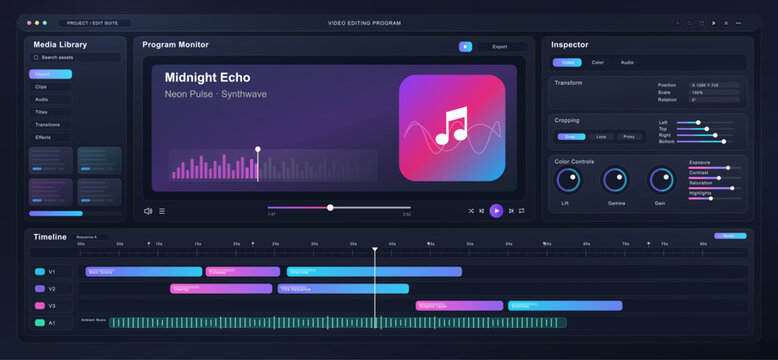
Task: Click the Saturation slider
Action: click(x=715, y=188)
